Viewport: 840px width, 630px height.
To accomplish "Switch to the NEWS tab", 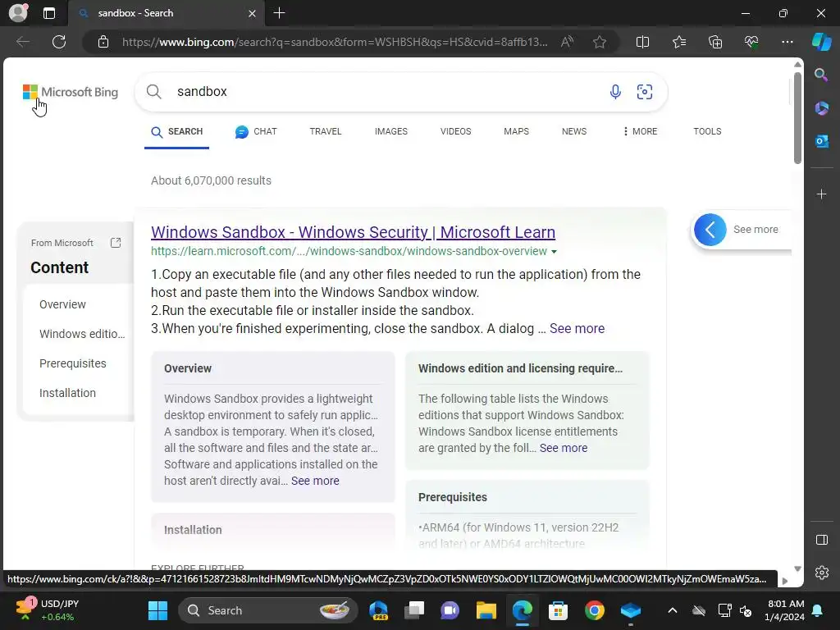I will point(573,131).
